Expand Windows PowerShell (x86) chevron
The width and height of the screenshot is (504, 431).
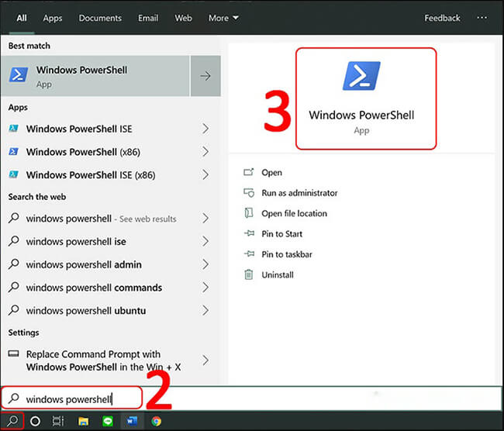click(x=205, y=152)
